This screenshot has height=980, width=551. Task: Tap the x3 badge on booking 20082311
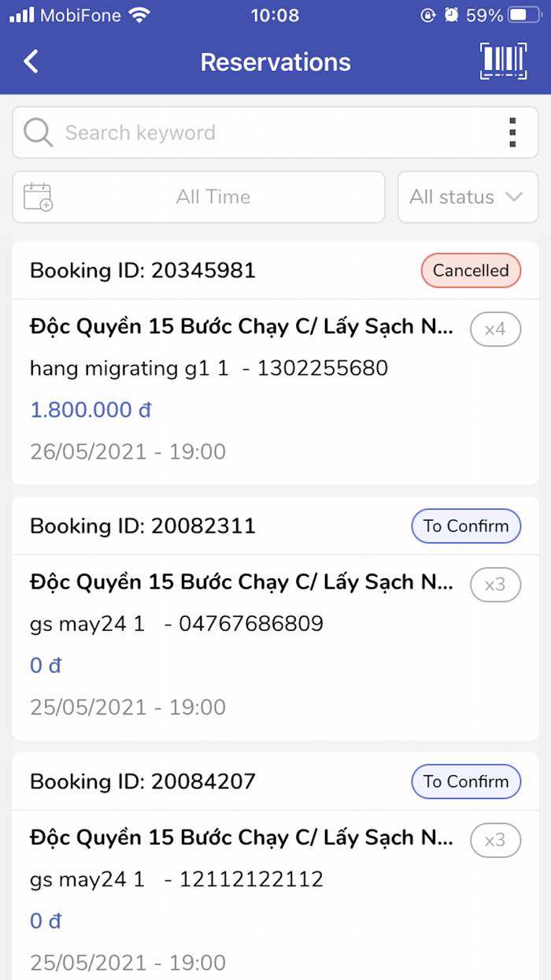(x=495, y=585)
